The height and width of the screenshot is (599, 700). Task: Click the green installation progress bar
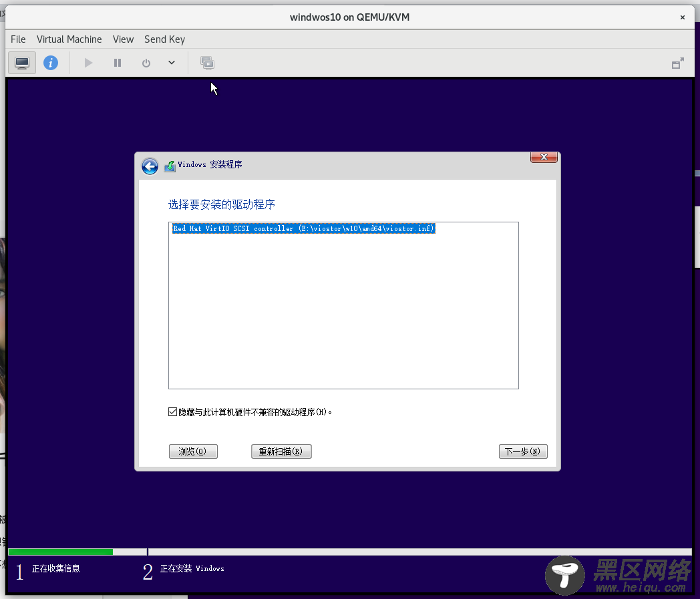60,552
